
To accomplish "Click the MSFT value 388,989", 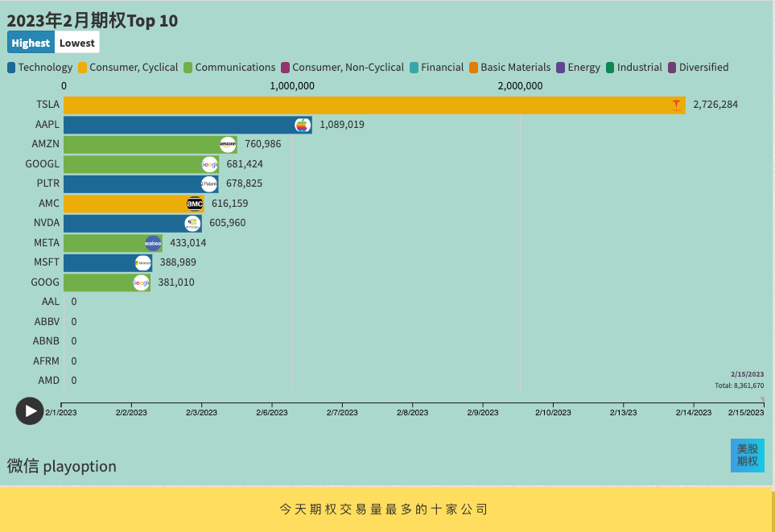I will [x=178, y=262].
